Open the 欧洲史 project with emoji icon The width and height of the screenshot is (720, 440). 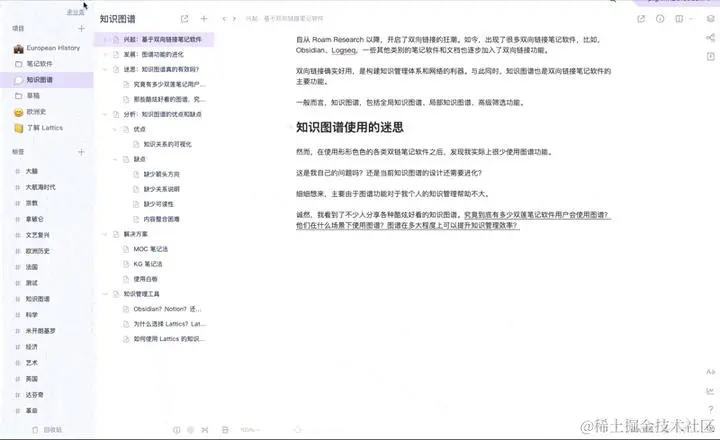[x=30, y=112]
